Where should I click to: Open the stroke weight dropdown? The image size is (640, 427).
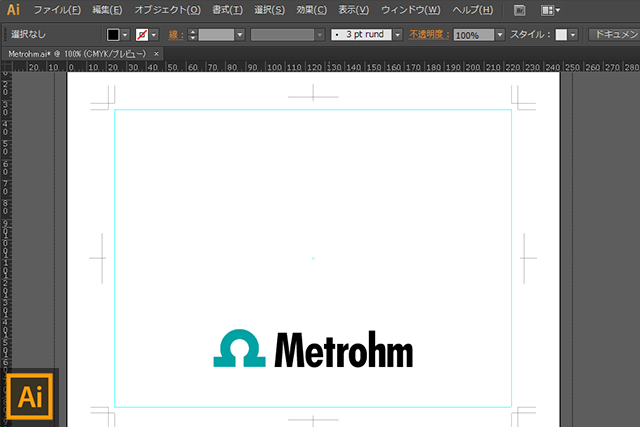(240, 35)
